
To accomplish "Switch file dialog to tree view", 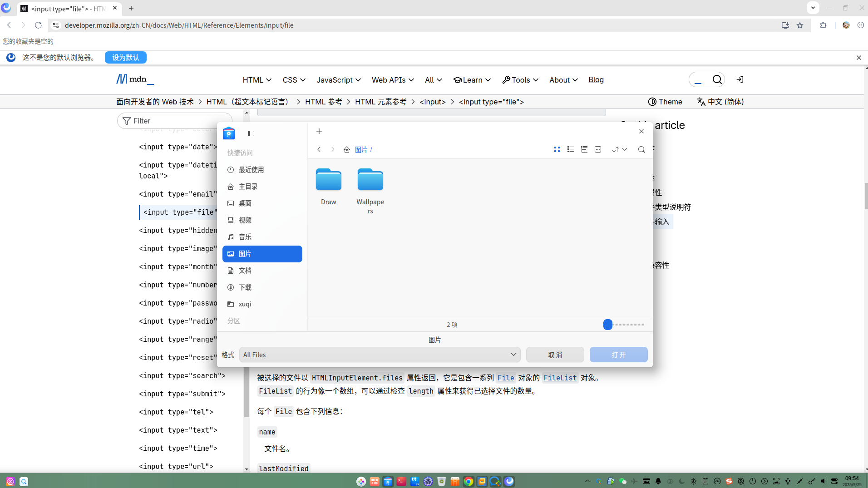I will coord(584,149).
